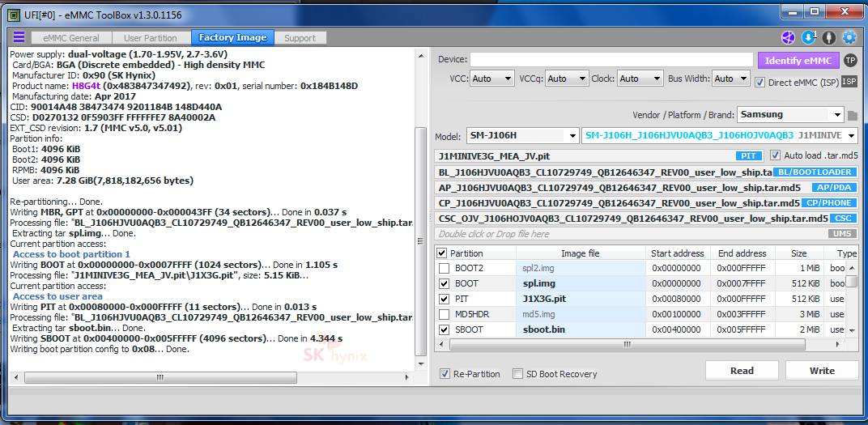Viewport: 868px width, 425px height.
Task: Toggle Direct eMMC (ISP) checkbox
Action: [759, 82]
